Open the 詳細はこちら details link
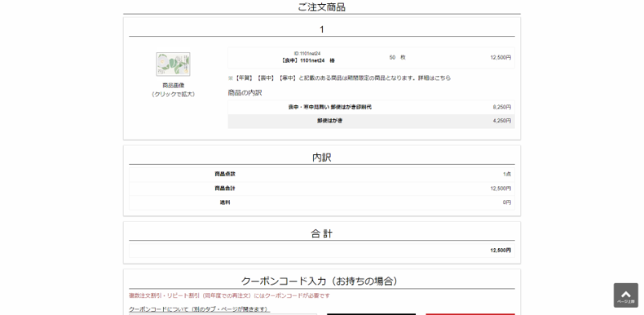 click(434, 78)
